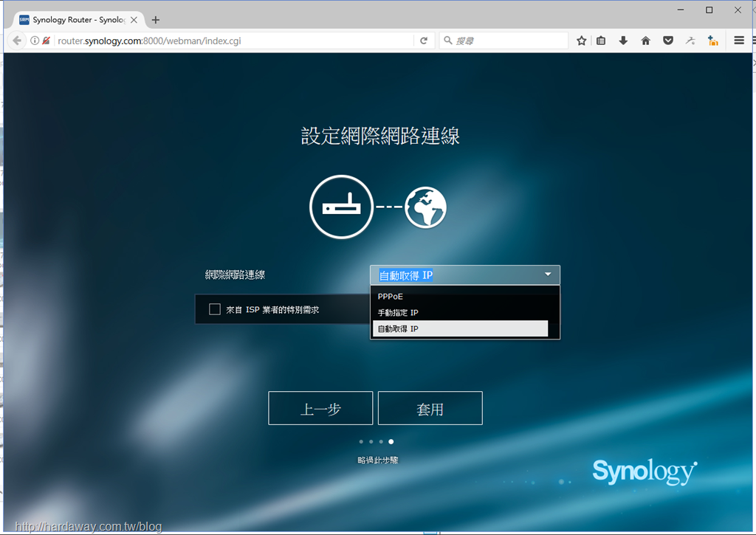
Task: Open the bookmarks list icon
Action: (x=601, y=41)
